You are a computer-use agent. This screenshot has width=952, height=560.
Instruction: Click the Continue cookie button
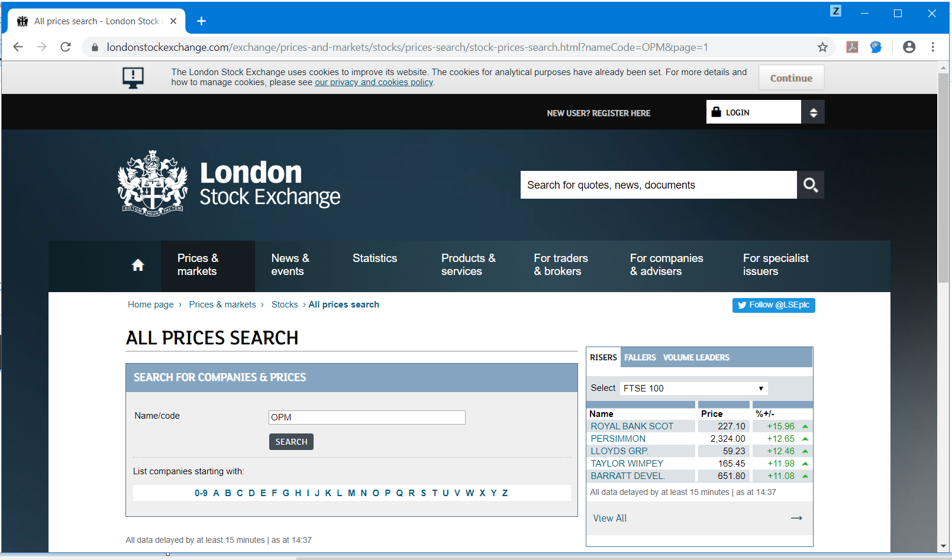point(791,78)
